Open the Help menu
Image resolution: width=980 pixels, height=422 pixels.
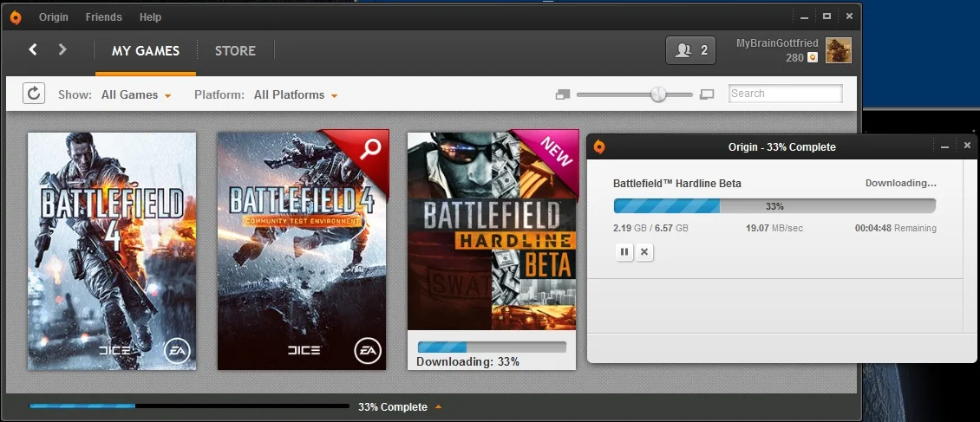point(150,16)
